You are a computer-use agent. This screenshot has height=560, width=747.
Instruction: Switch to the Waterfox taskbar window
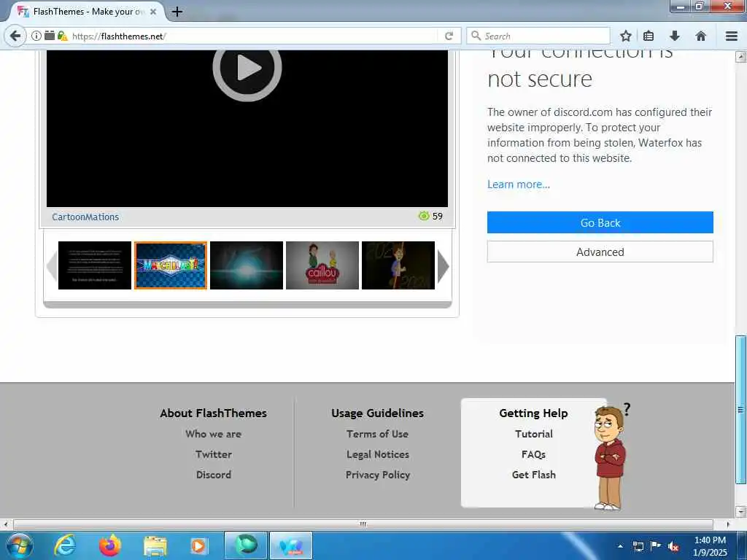(x=291, y=545)
